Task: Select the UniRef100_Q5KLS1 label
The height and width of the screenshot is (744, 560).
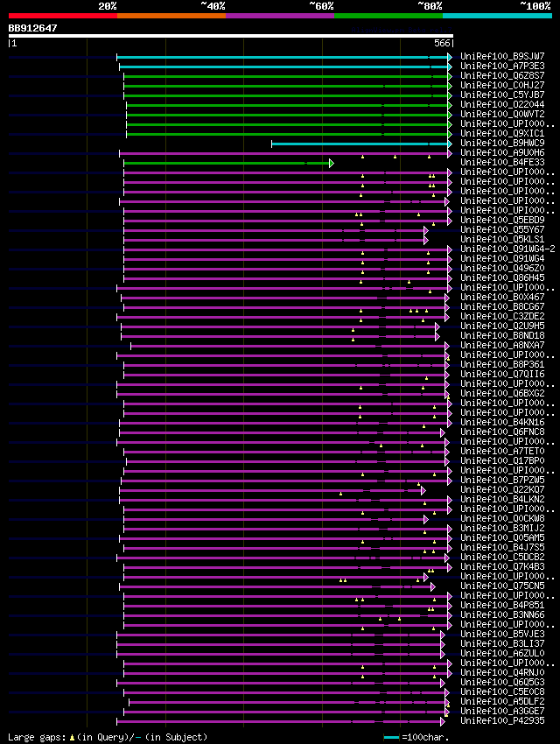Action: (x=502, y=239)
